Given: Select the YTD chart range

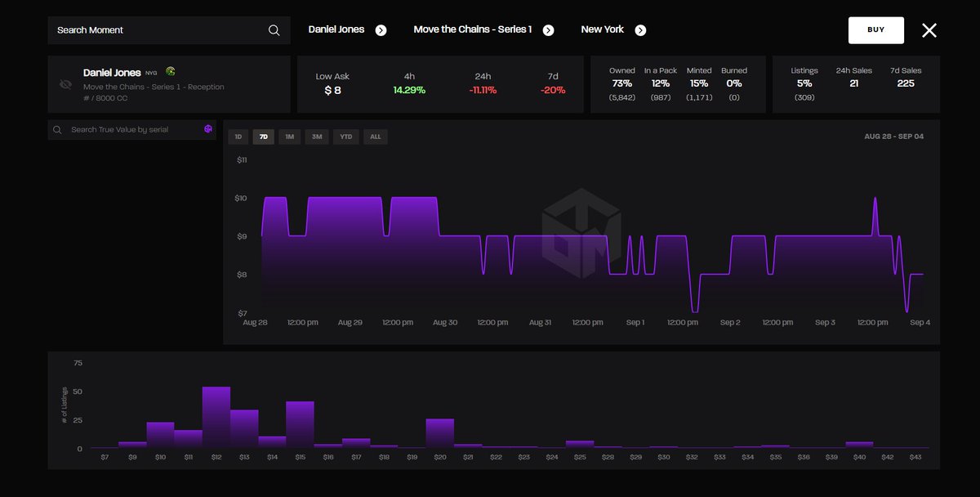Looking at the screenshot, I should coord(346,137).
